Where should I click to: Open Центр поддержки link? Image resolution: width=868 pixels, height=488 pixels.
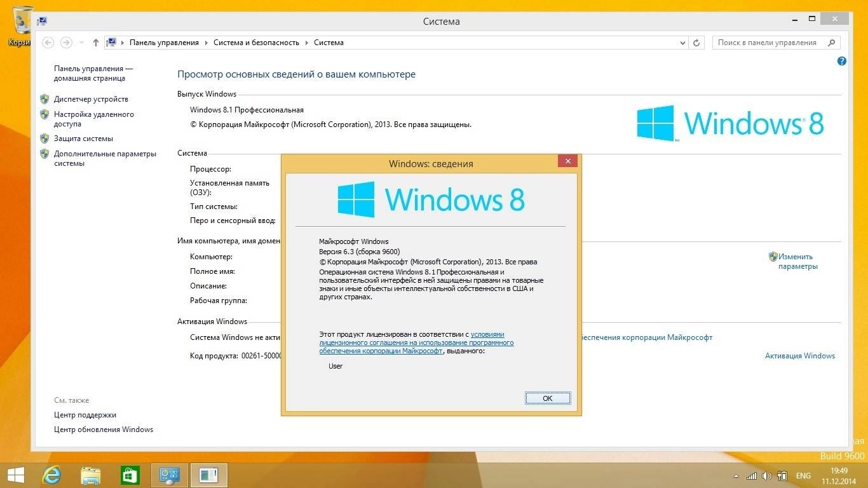(85, 415)
